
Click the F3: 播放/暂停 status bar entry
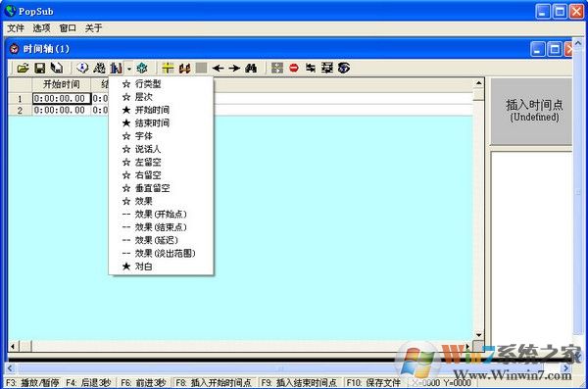tap(32, 382)
